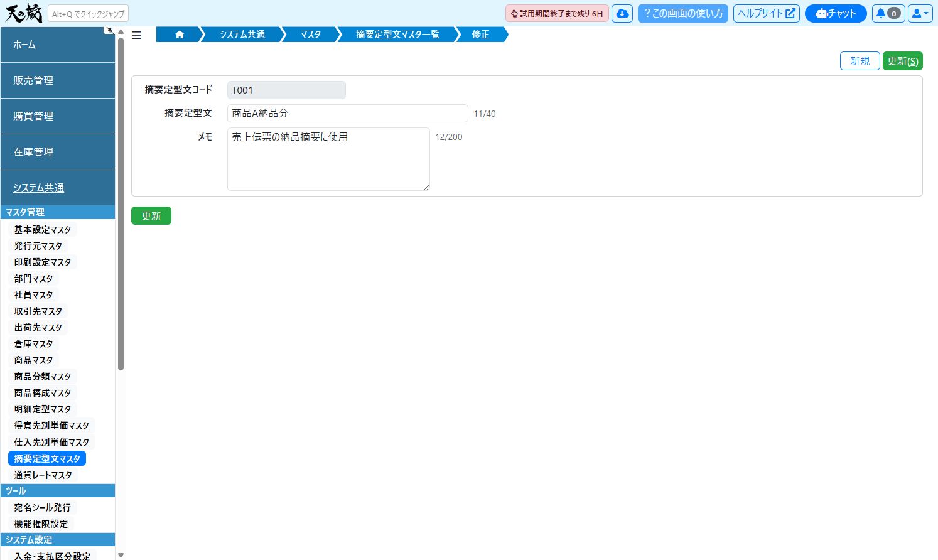Select システム共通 breadcrumb
The image size is (938, 560).
[x=242, y=35]
